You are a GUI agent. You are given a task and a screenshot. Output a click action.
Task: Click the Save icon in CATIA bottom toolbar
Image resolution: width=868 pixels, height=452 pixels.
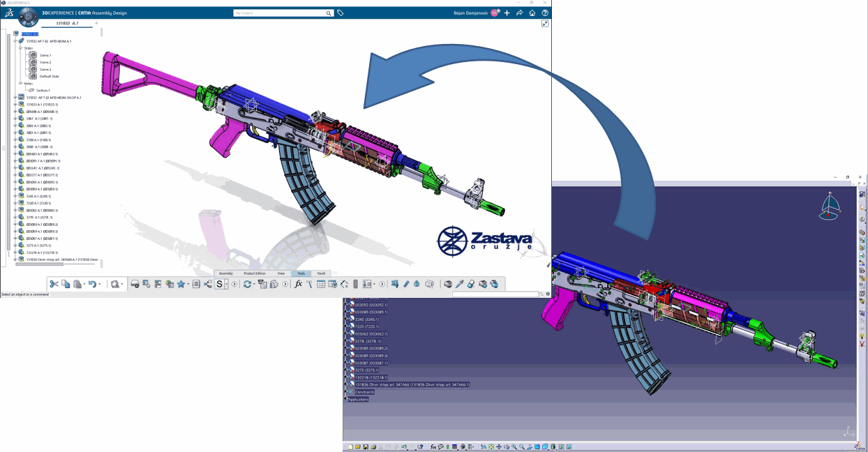366,446
